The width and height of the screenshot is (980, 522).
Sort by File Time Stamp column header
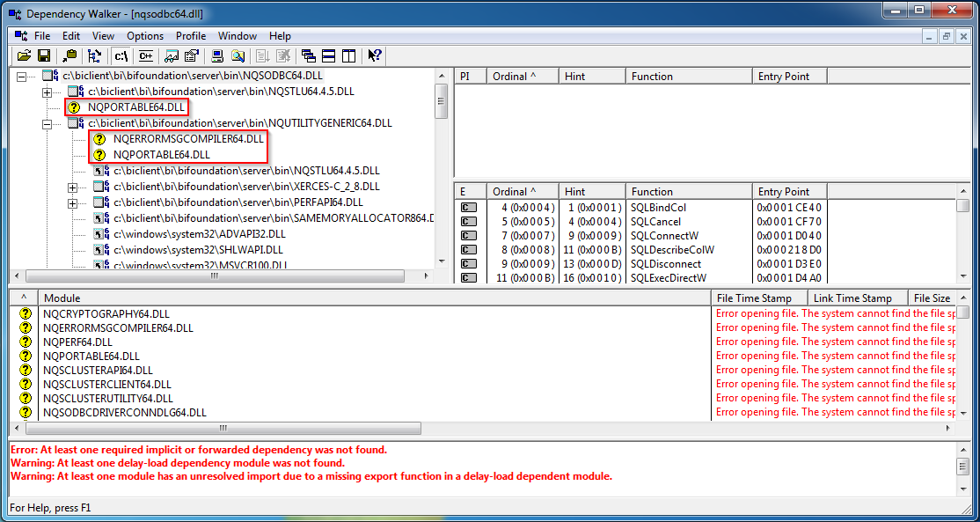point(759,298)
